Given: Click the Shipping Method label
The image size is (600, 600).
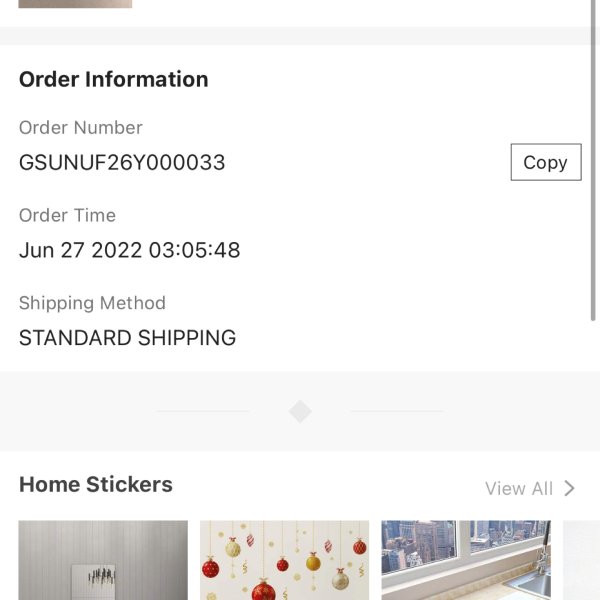Looking at the screenshot, I should (92, 303).
